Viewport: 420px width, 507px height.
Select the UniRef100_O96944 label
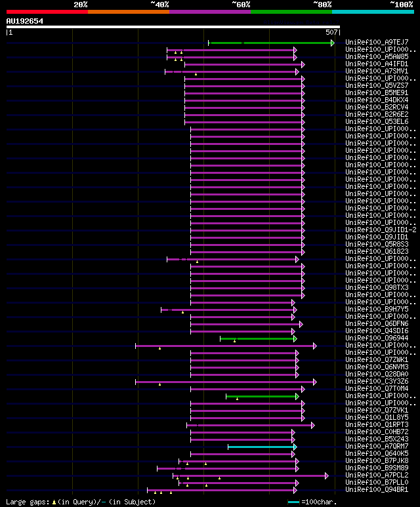tap(377, 338)
